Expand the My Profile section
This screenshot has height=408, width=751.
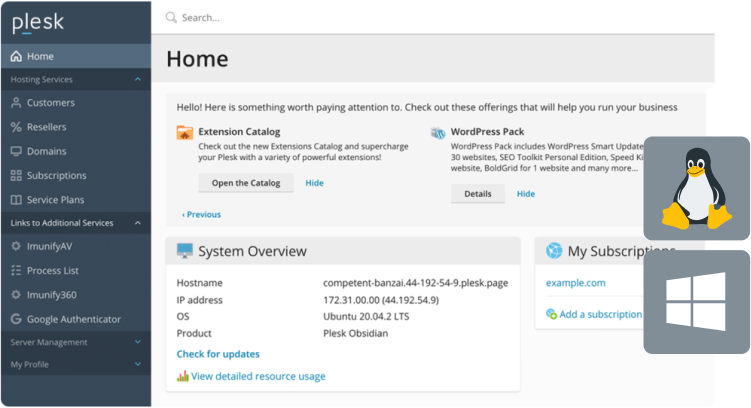point(137,364)
